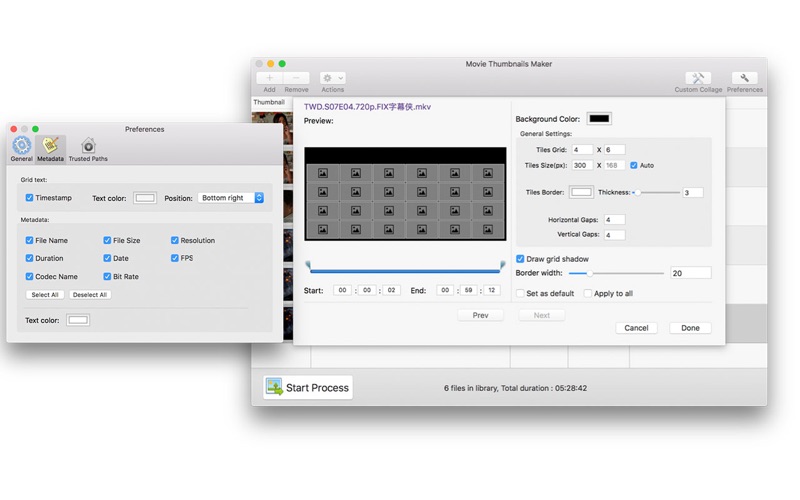This screenshot has height=500, width=800.
Task: Click the Start Process icon button
Action: [x=274, y=387]
